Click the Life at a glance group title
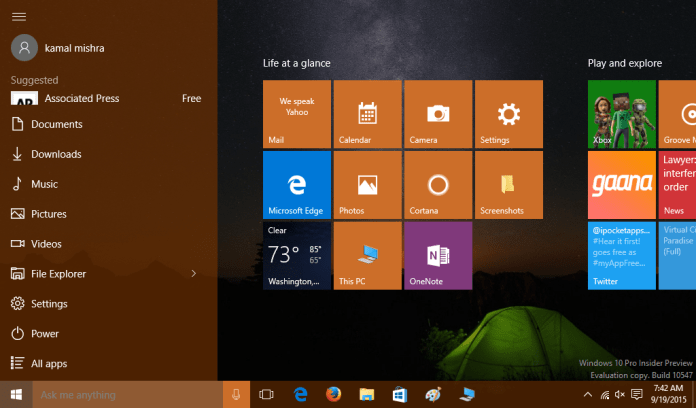The width and height of the screenshot is (696, 408). click(x=297, y=63)
